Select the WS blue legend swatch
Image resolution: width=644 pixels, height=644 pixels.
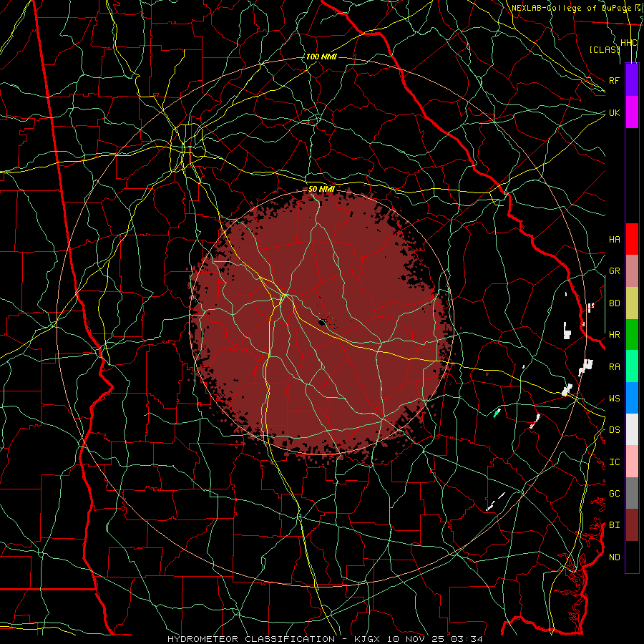[632, 398]
